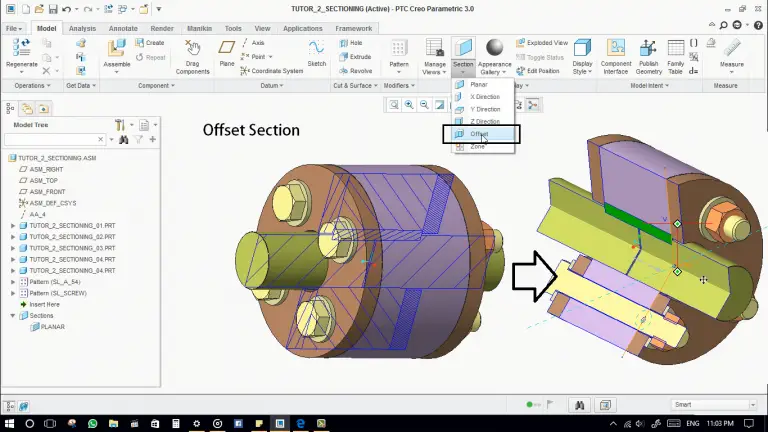Click the Appearance Gallery sphere icon
This screenshot has width=768, height=432.
click(x=494, y=48)
